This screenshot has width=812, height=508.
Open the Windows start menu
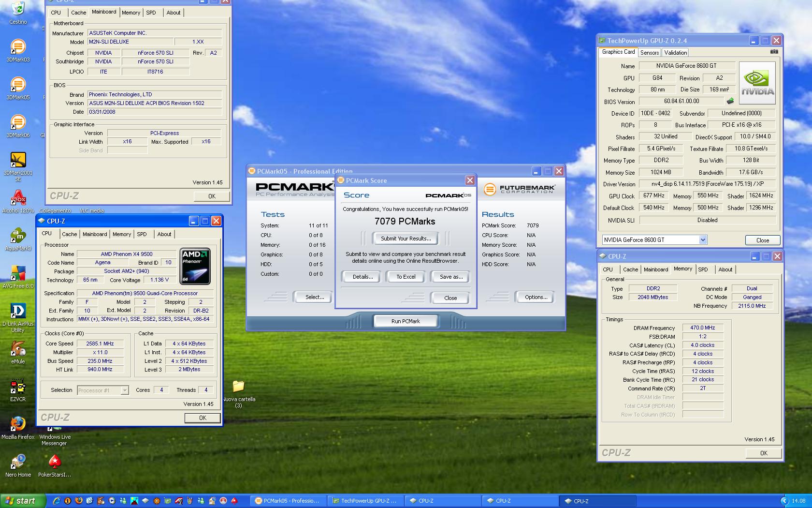[x=23, y=501]
